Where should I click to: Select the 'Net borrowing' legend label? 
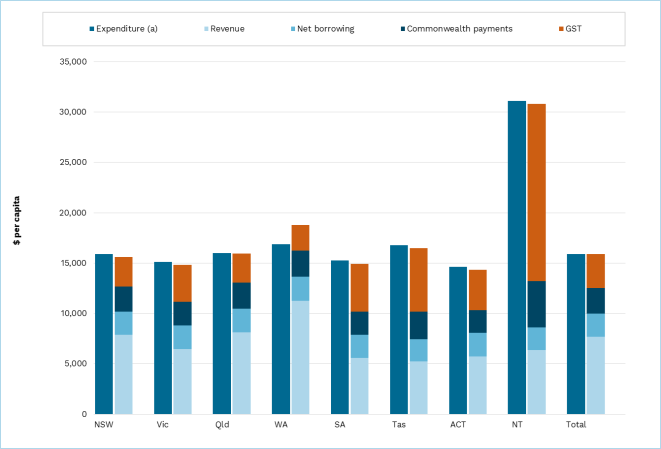click(325, 29)
